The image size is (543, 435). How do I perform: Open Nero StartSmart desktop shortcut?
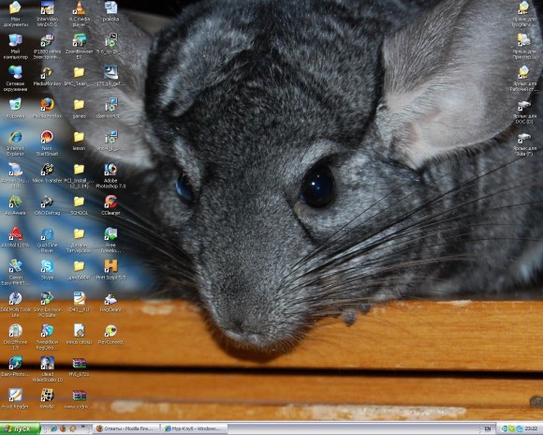pyautogui.click(x=47, y=143)
